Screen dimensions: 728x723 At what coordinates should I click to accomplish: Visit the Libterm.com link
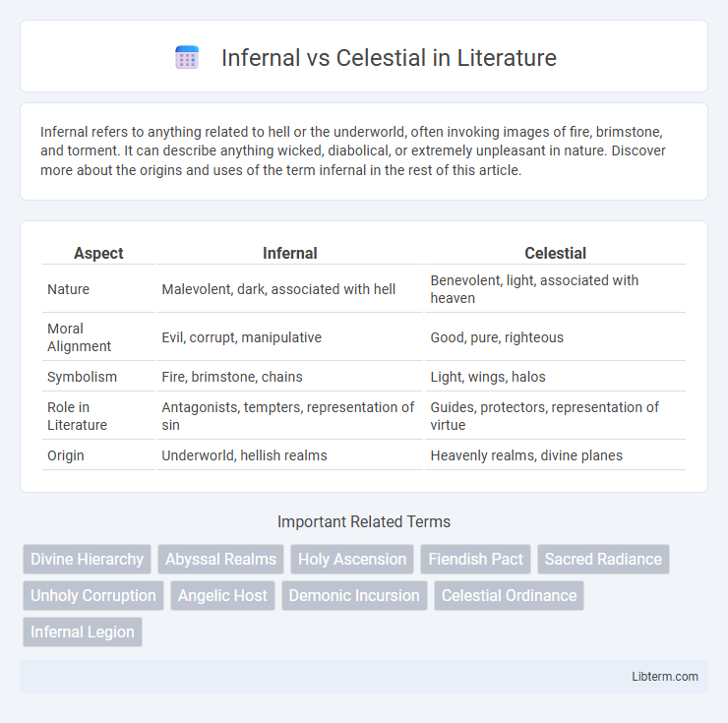click(665, 677)
